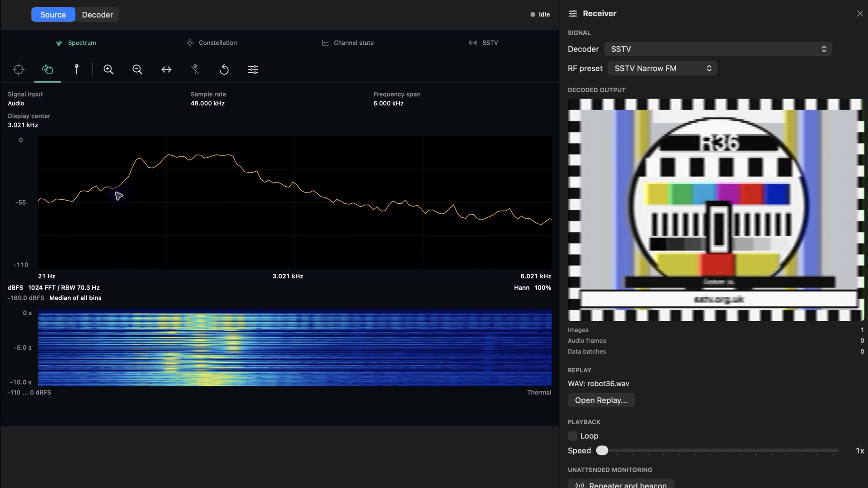Image resolution: width=868 pixels, height=488 pixels.
Task: Click the Thermal colormap label
Action: (539, 393)
